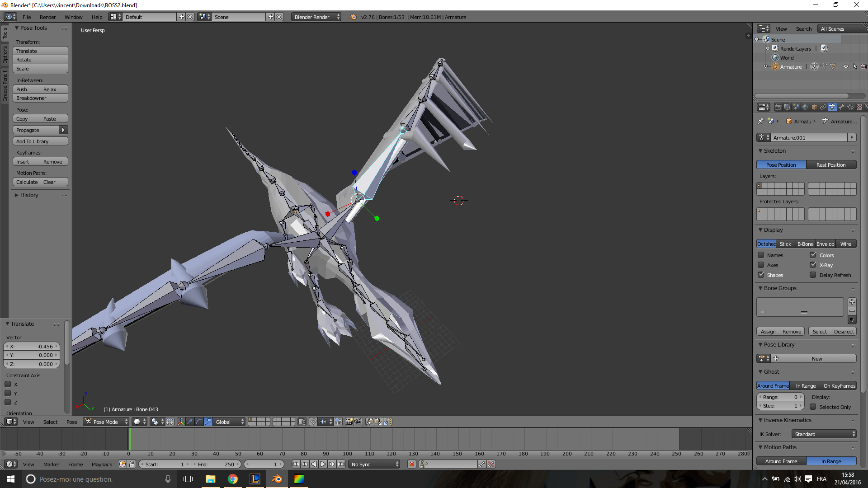Open the Bone properties tab icon
The height and width of the screenshot is (488, 868).
coord(841,107)
